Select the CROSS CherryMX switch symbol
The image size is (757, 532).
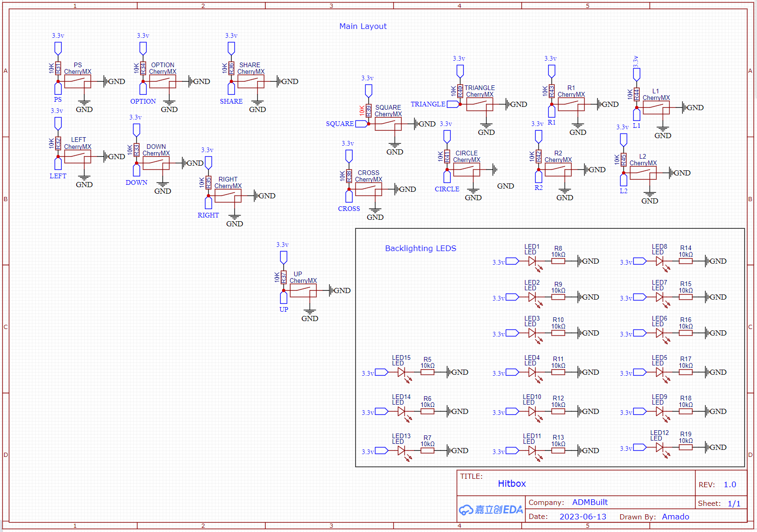pyautogui.click(x=368, y=189)
